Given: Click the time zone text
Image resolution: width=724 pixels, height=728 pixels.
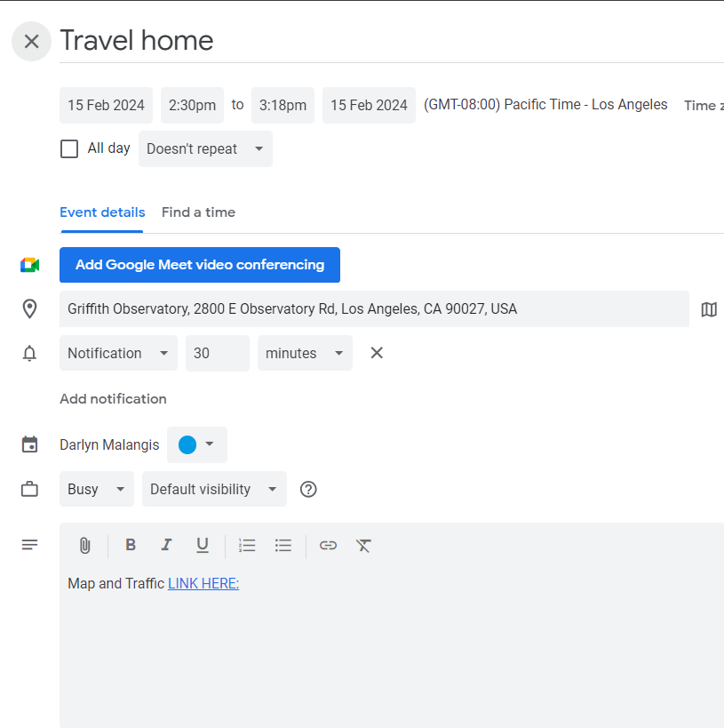Looking at the screenshot, I should [545, 105].
